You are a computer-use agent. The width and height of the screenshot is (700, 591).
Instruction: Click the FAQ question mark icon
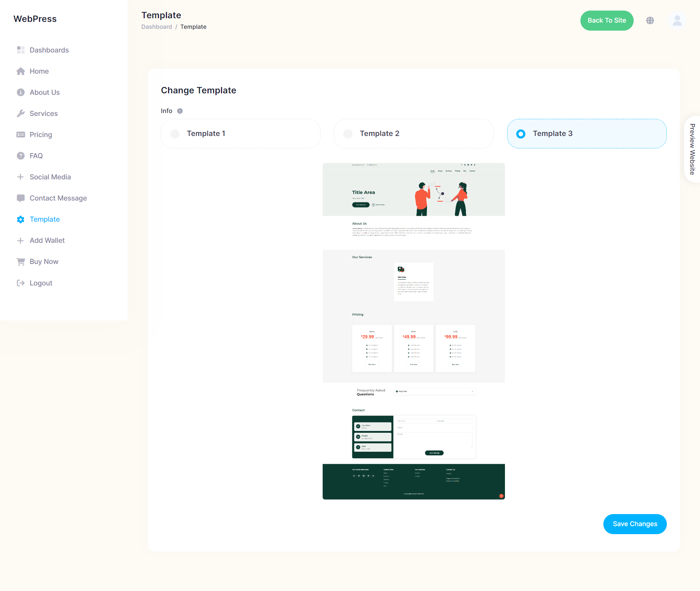[x=21, y=156]
